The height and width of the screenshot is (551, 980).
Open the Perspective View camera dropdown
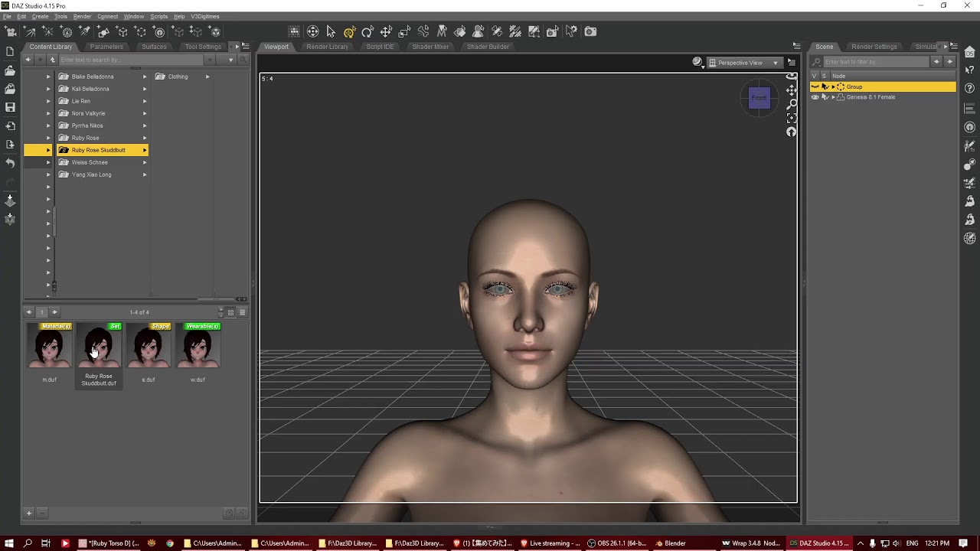[x=743, y=63]
